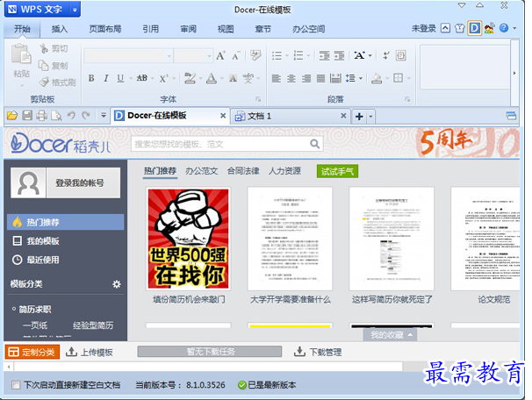Align text right in paragraph group

click(306, 78)
